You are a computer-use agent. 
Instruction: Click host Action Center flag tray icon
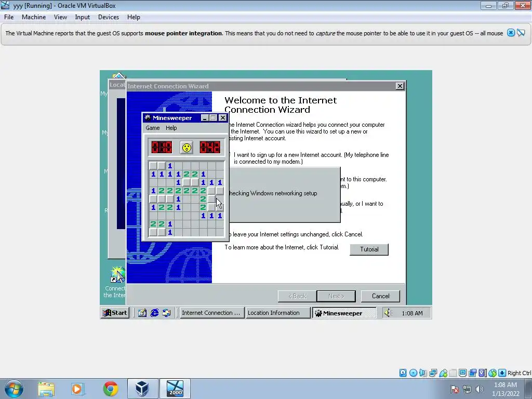[x=455, y=389]
